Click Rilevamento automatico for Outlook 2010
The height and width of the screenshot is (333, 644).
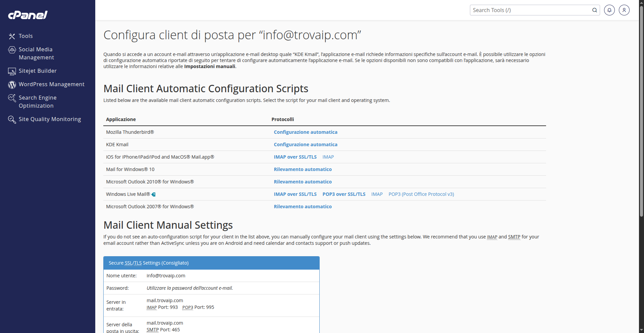tap(303, 182)
